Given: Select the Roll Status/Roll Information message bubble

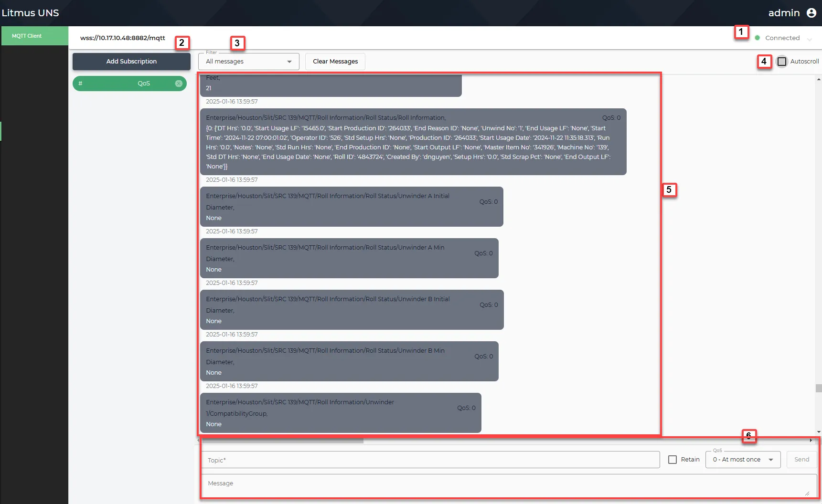Looking at the screenshot, I should tap(413, 142).
